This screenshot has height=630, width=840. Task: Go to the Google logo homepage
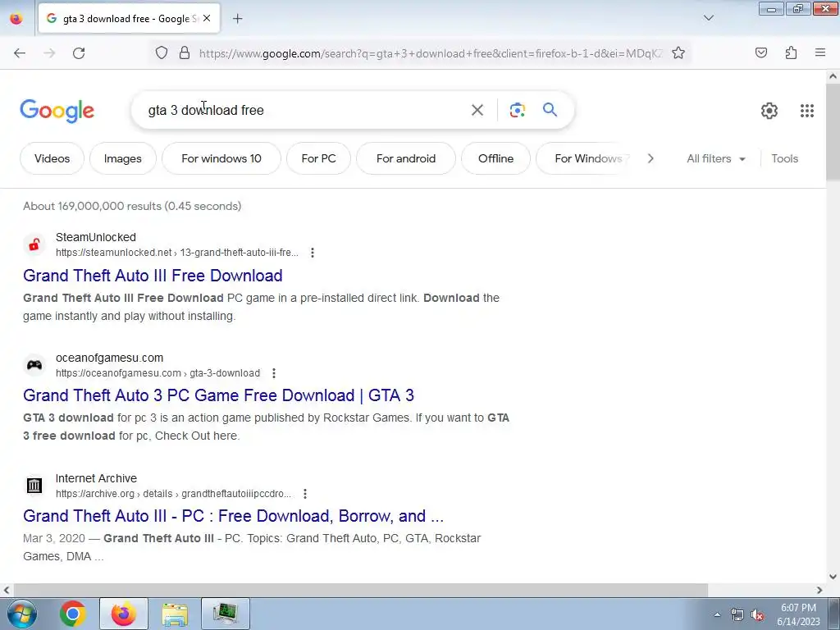point(57,111)
